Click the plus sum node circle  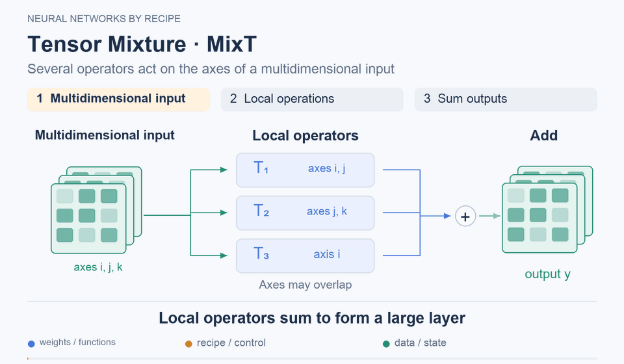(465, 216)
